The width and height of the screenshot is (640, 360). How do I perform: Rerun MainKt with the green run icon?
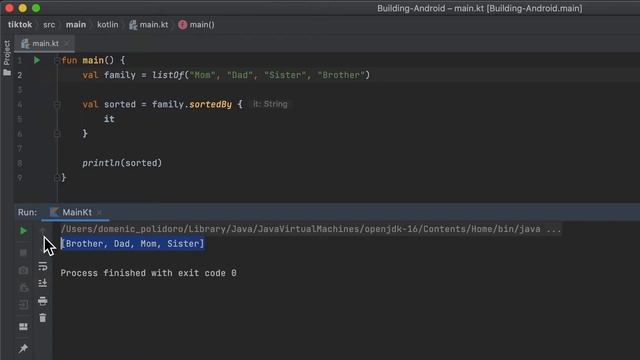pos(23,231)
